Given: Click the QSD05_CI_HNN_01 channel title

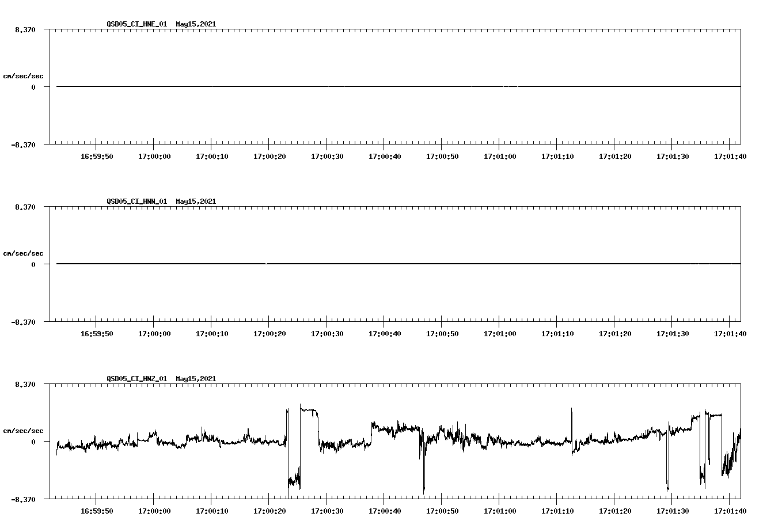Looking at the screenshot, I should point(134,202).
